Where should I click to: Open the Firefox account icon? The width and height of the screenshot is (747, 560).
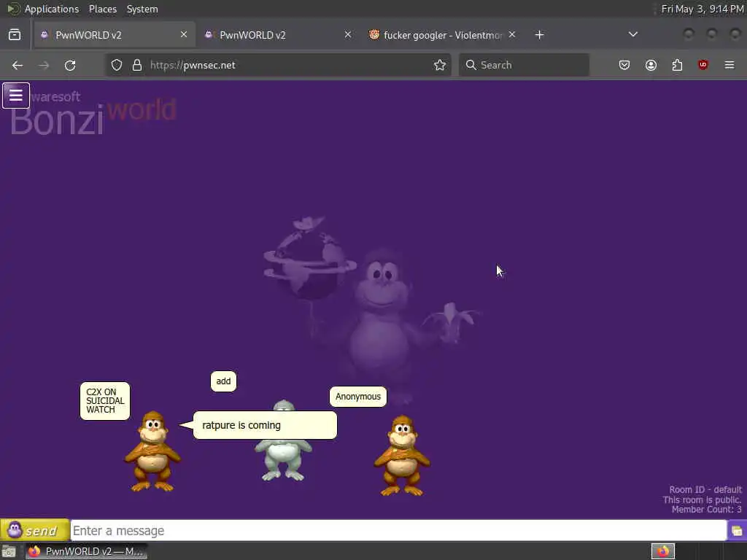click(651, 65)
